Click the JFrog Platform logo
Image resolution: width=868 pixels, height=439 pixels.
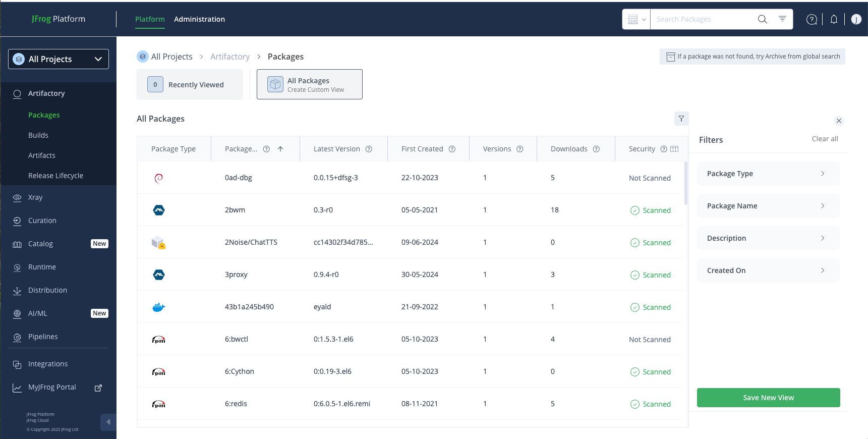pyautogui.click(x=59, y=19)
